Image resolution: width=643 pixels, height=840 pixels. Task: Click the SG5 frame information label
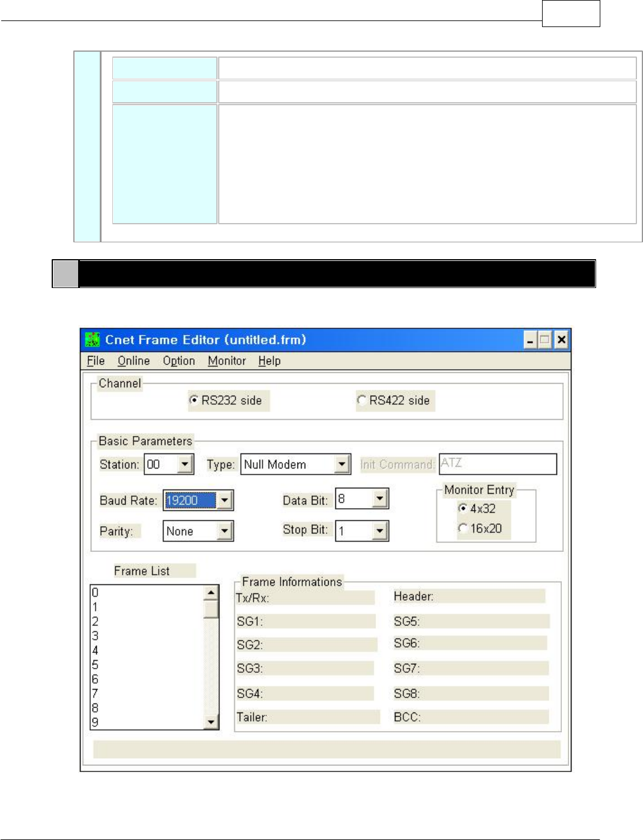(407, 622)
